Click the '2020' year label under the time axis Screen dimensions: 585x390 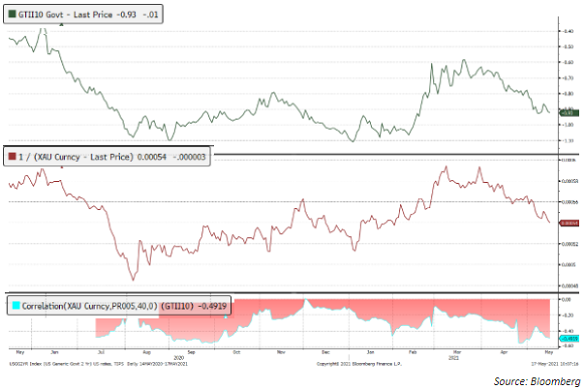179,358
